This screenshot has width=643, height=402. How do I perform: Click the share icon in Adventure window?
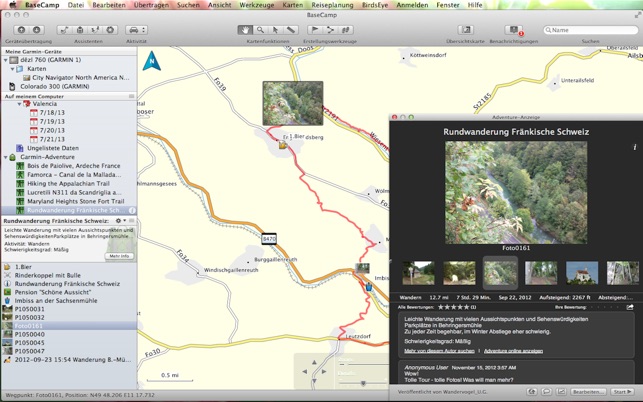630,307
